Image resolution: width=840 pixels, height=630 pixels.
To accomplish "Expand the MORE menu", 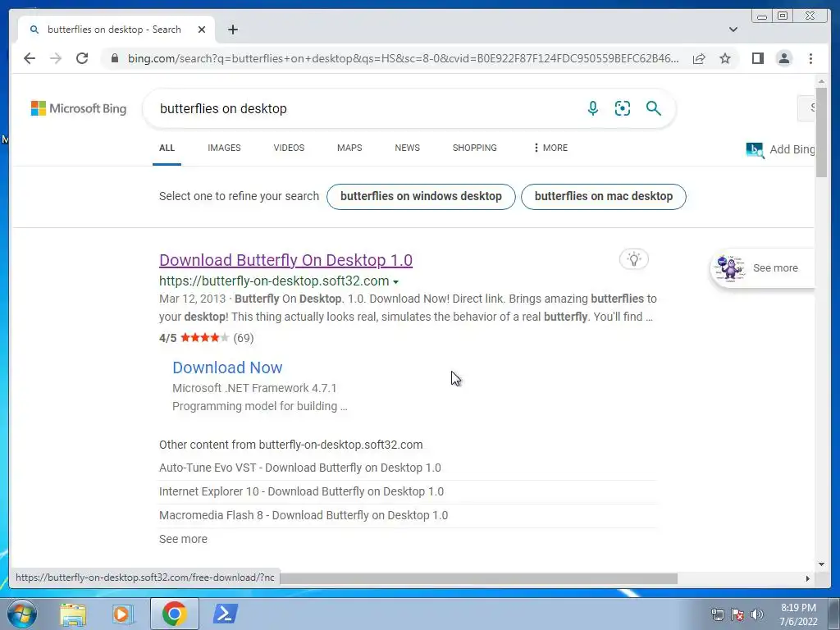I will tap(550, 148).
